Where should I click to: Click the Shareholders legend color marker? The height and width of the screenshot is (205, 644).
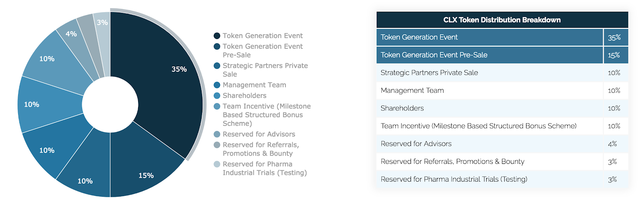pyautogui.click(x=217, y=95)
